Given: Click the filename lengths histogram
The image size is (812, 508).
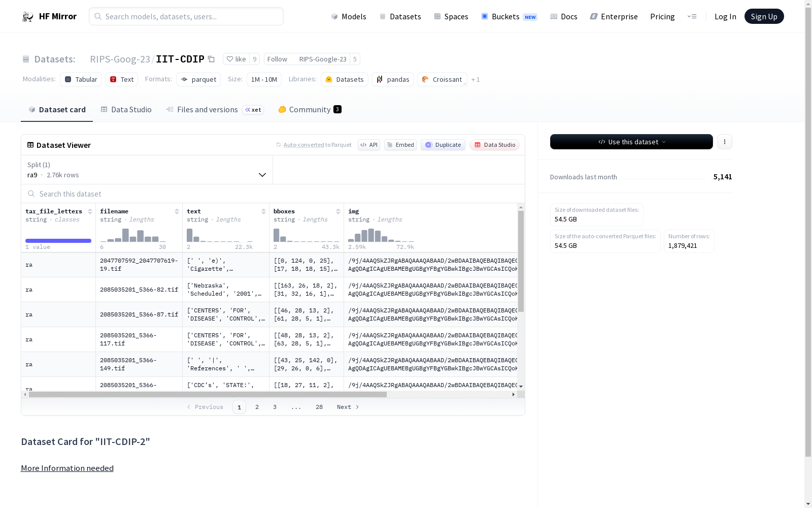Looking at the screenshot, I should [x=133, y=235].
